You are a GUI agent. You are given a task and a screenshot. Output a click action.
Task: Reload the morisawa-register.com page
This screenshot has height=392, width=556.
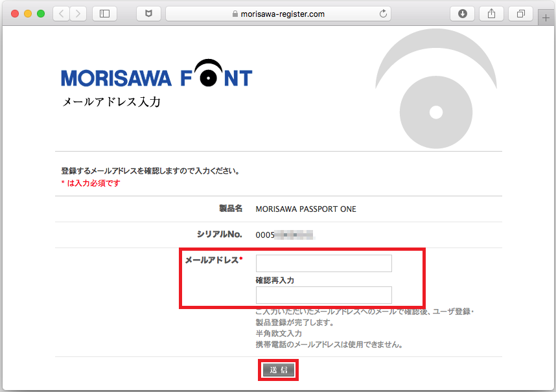[x=383, y=14]
